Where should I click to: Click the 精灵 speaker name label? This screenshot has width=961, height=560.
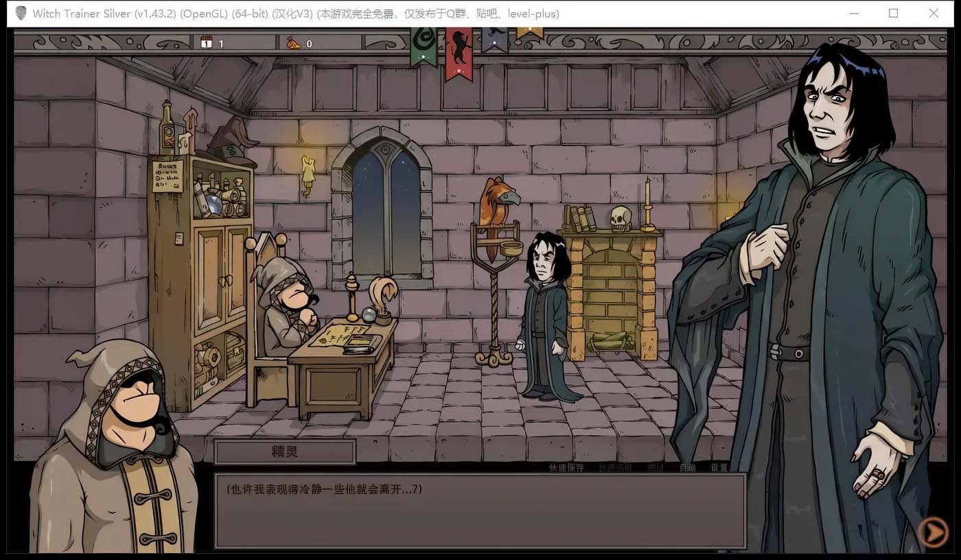284,452
